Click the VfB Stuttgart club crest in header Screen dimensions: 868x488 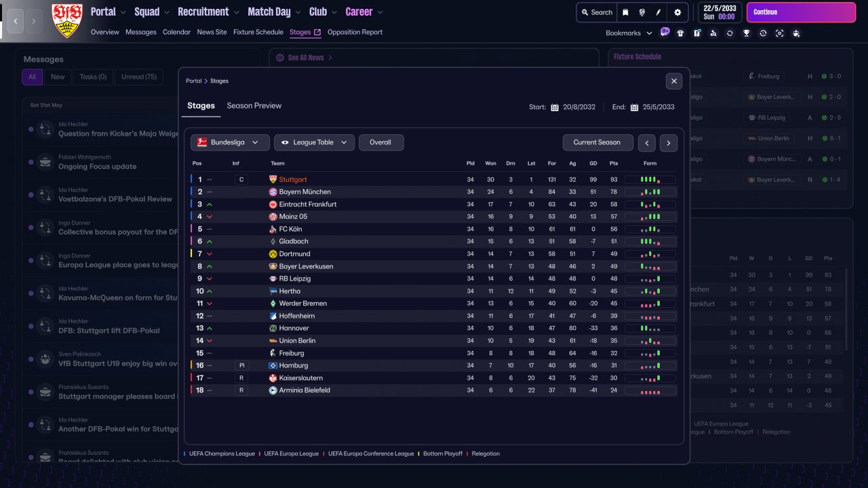(x=66, y=20)
